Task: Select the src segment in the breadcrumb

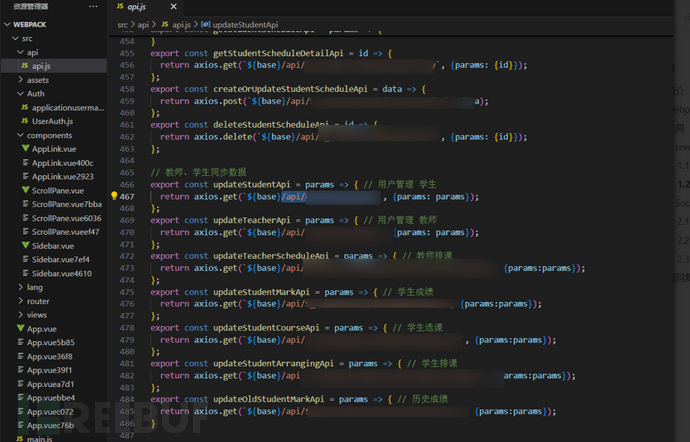Action: point(122,23)
